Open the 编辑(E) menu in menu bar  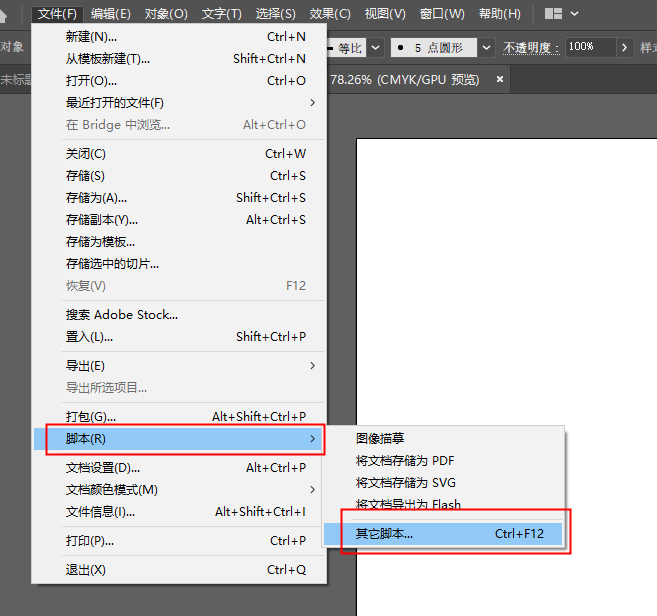tap(110, 14)
